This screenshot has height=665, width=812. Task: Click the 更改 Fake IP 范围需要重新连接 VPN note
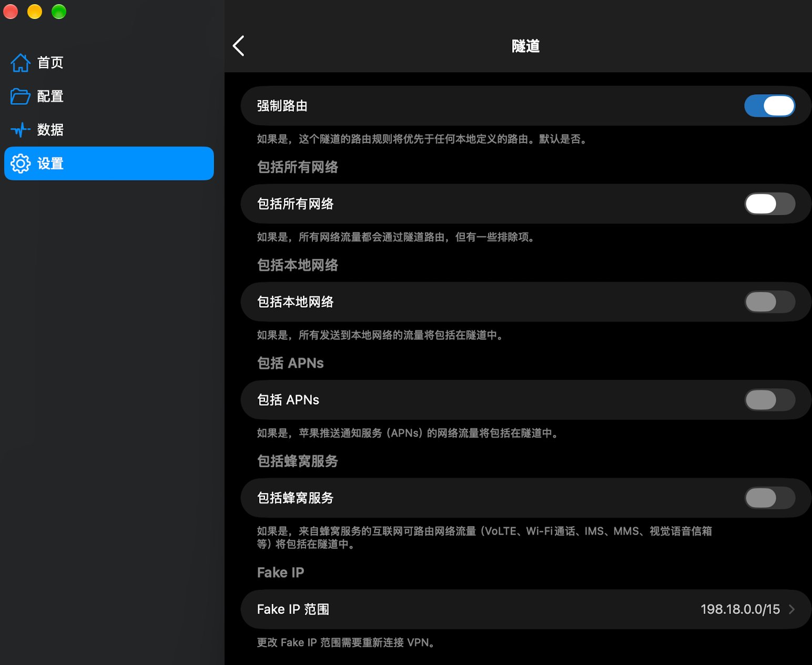[x=346, y=642]
